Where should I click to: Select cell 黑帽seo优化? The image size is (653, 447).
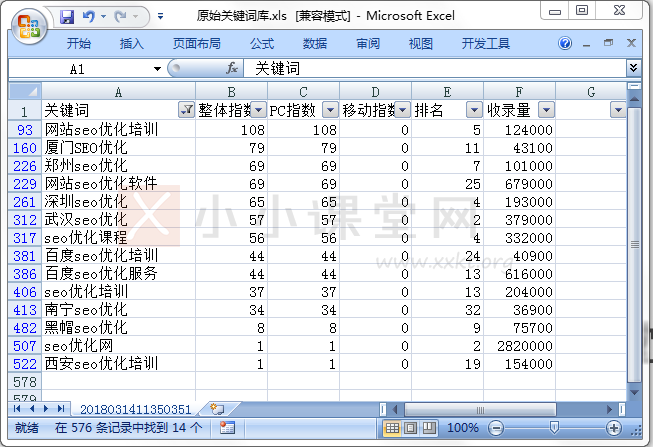[119, 328]
